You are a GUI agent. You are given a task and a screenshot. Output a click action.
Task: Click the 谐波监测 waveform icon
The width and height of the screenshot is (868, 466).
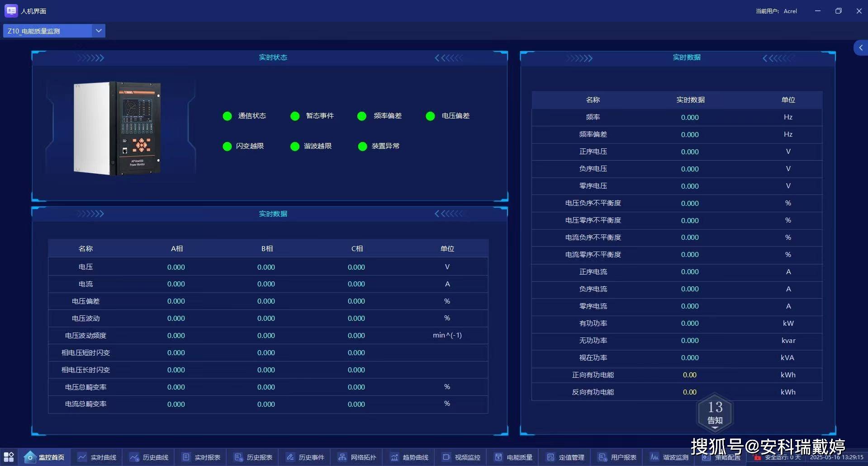coord(655,457)
